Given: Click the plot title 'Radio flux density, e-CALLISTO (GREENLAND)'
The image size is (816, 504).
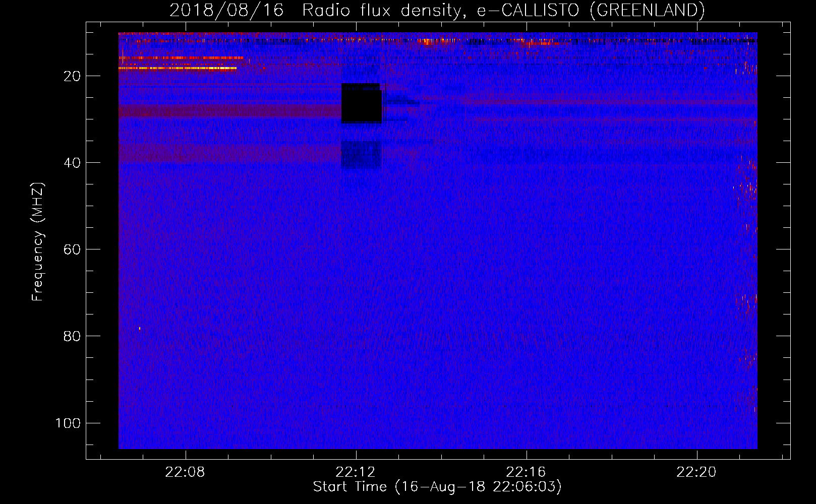Looking at the screenshot, I should [503, 10].
